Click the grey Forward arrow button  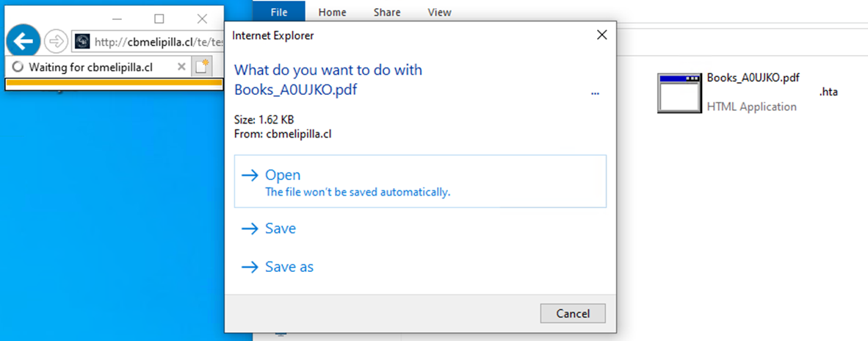coord(56,41)
